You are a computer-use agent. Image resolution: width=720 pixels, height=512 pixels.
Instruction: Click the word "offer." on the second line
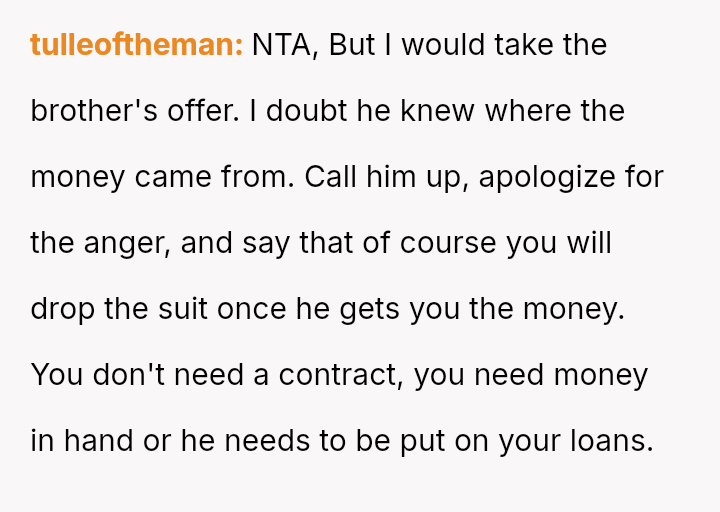pos(203,111)
